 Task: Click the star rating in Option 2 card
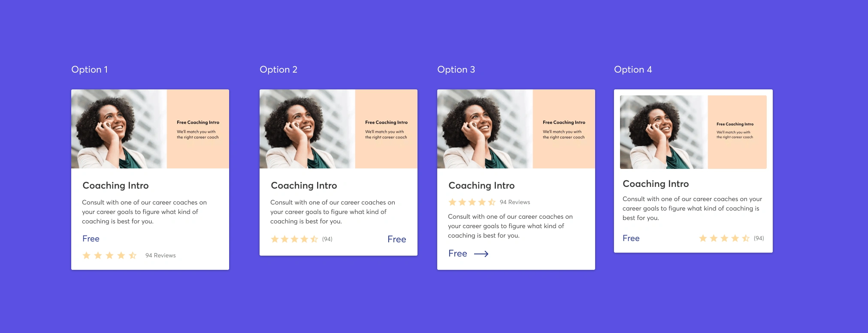click(294, 239)
